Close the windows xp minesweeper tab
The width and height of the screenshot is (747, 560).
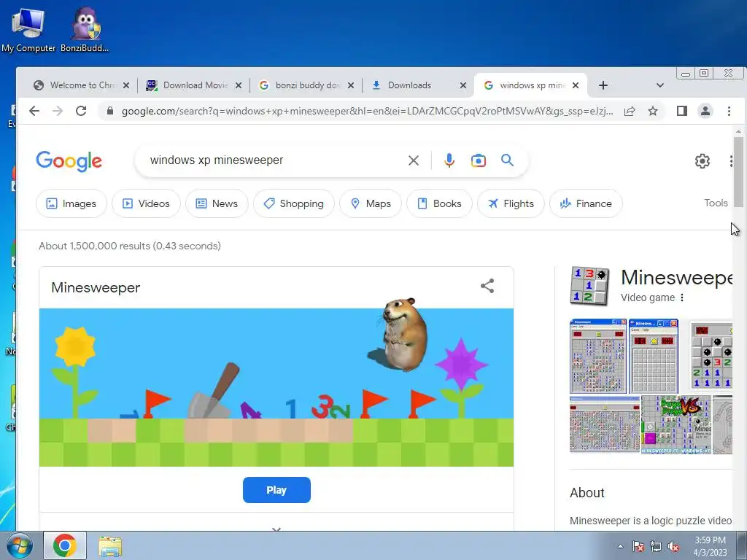576,85
